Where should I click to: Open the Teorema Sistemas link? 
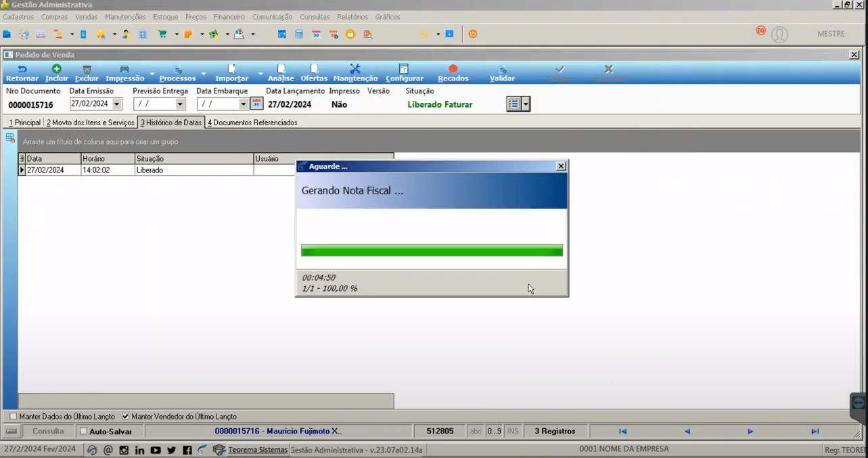coord(258,450)
